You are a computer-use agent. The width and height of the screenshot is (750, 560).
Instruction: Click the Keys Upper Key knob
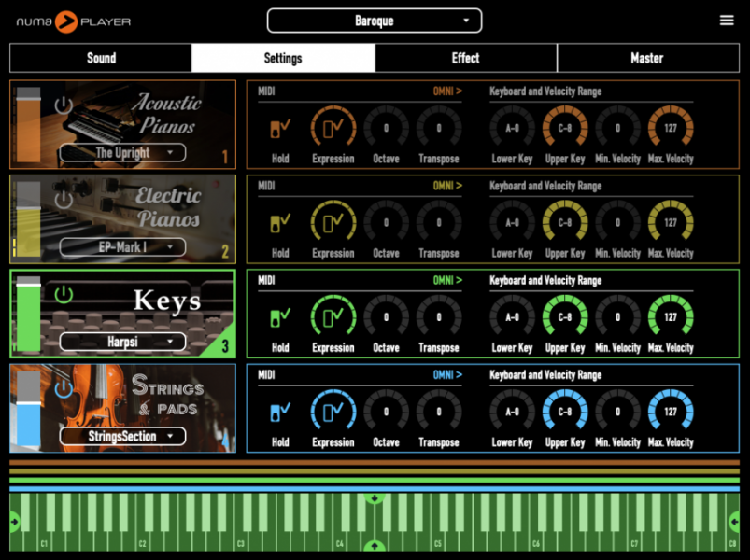click(x=564, y=315)
